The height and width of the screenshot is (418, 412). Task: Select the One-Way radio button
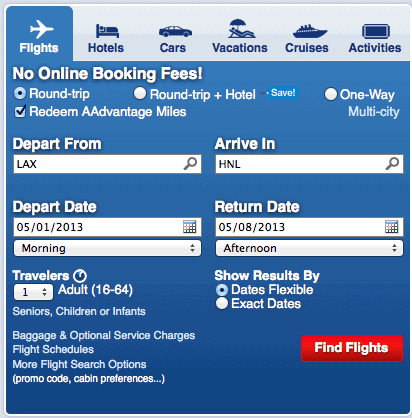[x=331, y=94]
